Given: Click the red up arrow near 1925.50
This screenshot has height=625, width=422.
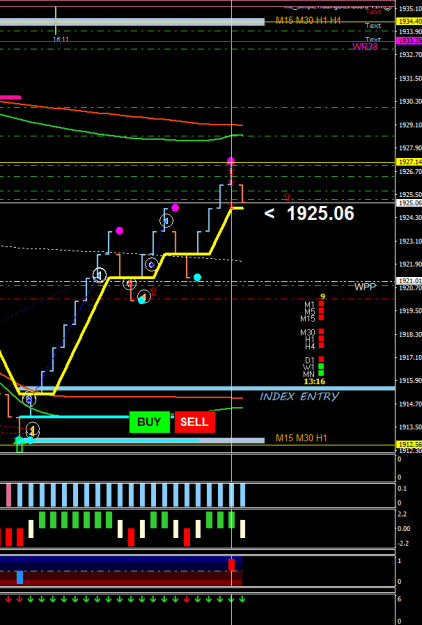Looking at the screenshot, I should 287,196.
